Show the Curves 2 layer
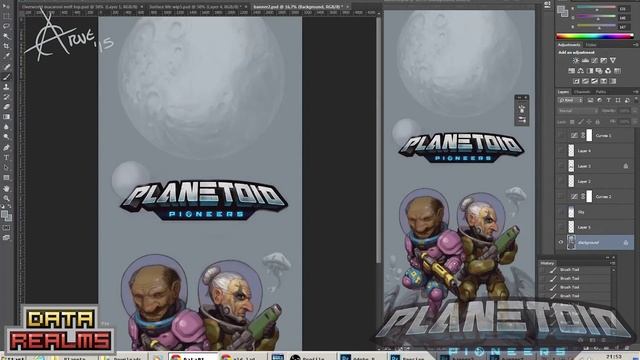640x360 pixels. click(561, 197)
